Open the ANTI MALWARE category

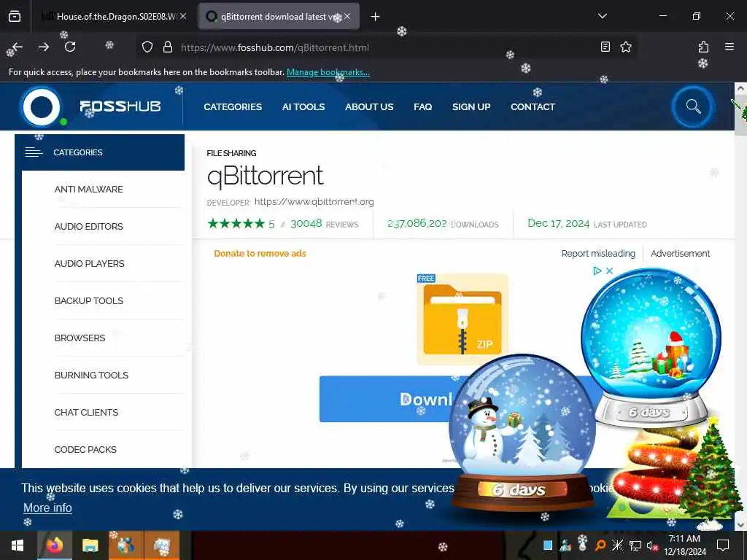click(x=88, y=190)
